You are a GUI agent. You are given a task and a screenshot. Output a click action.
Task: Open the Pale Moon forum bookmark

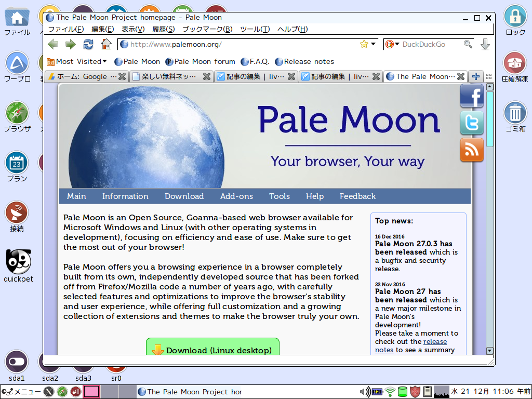tap(200, 61)
